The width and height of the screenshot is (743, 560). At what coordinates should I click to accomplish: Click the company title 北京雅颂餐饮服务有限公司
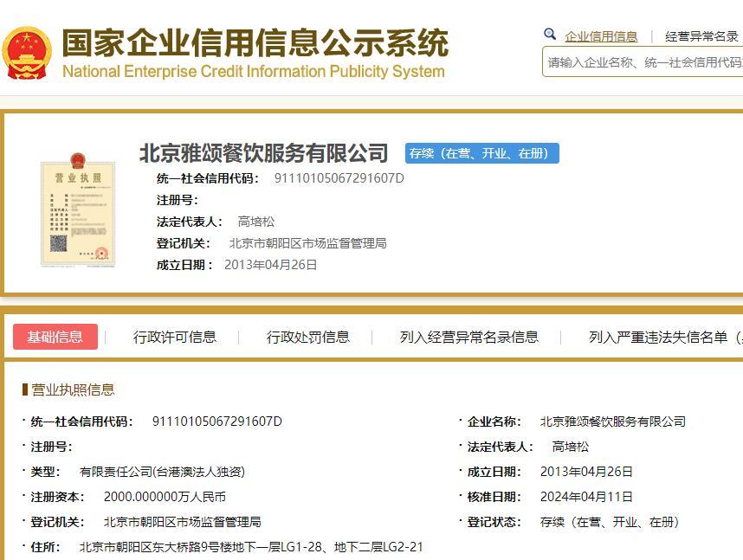[263, 153]
